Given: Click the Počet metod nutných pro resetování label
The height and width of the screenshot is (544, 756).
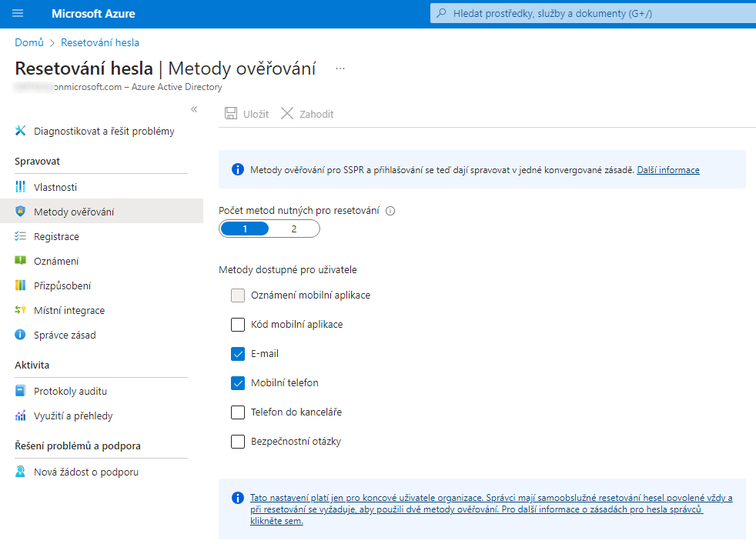Looking at the screenshot, I should 299,210.
